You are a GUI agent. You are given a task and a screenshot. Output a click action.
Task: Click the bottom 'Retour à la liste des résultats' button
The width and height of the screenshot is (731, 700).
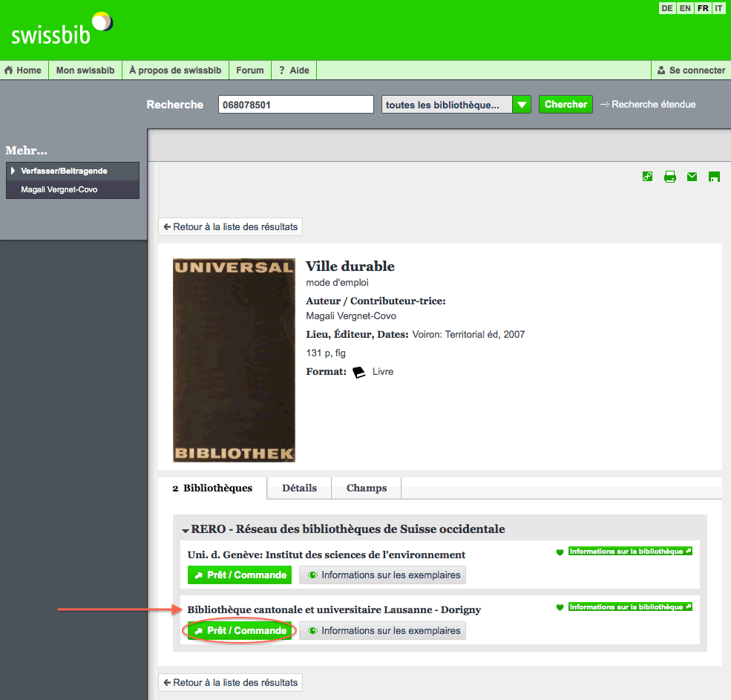(x=230, y=683)
